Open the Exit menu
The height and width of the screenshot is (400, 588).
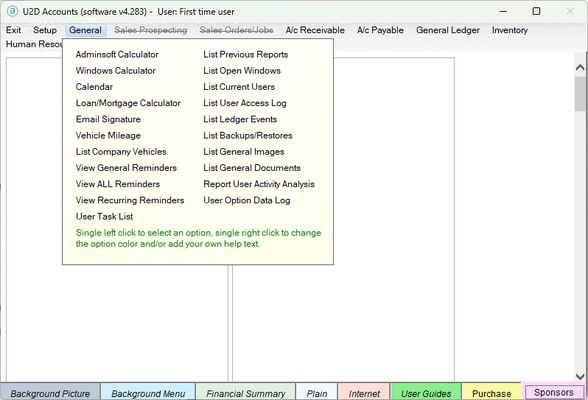14,30
